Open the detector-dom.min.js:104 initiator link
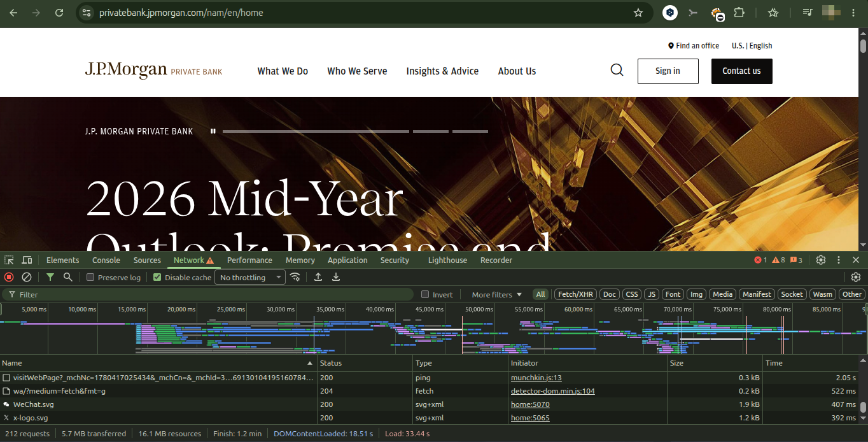The image size is (868, 442). (552, 391)
